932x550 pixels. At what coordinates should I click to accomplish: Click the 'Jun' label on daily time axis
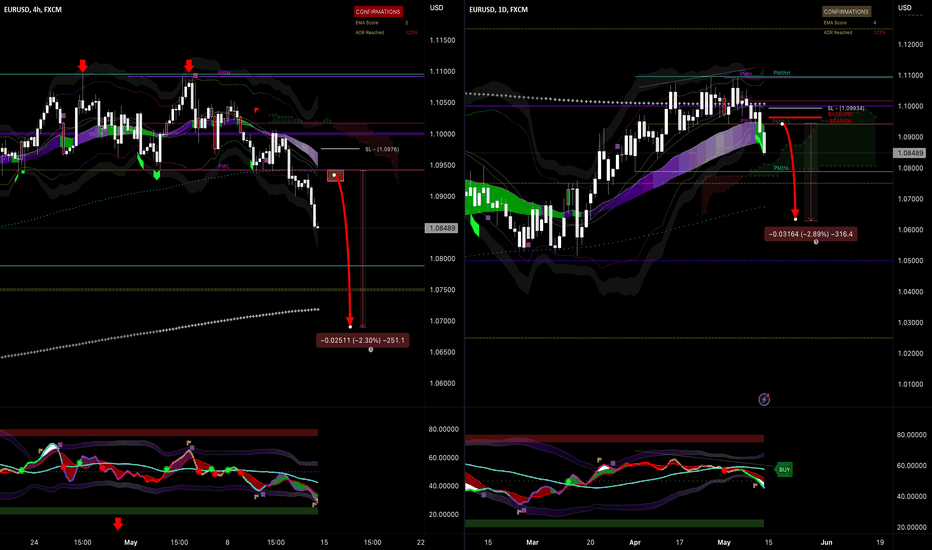coord(826,542)
